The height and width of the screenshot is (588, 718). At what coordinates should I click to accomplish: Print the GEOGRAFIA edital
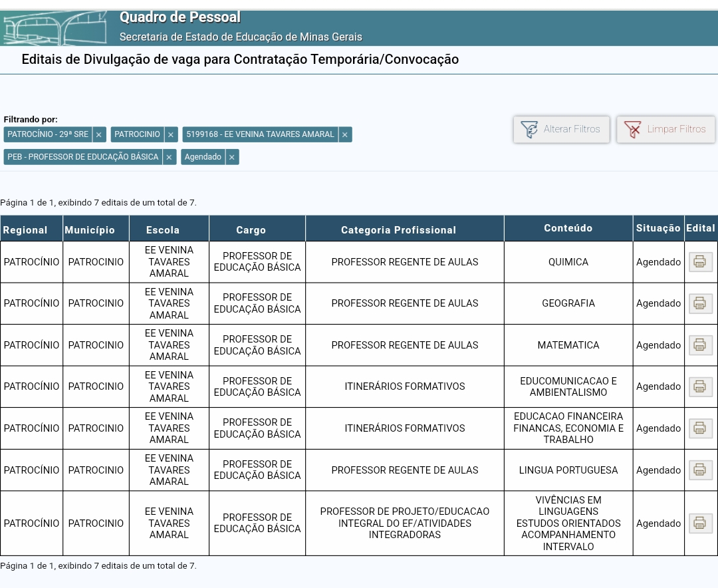tap(699, 303)
